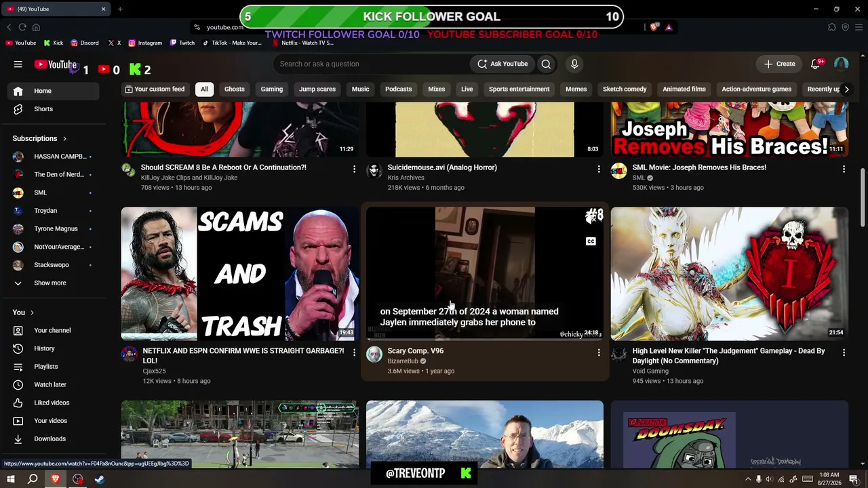This screenshot has height=488, width=868.
Task: Open Windows taskbar search
Action: tap(33, 479)
